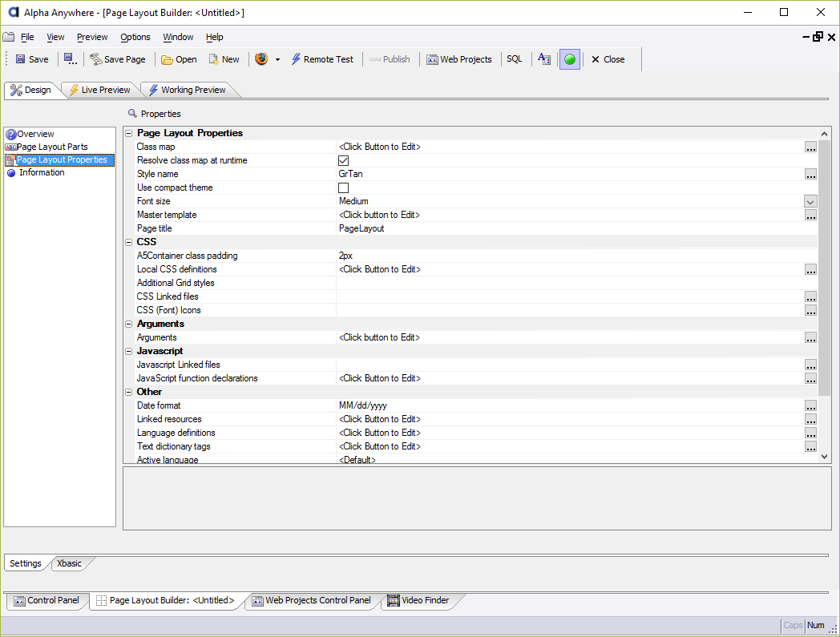Screen dimensions: 840x637
Task: Select Page Layout Properties item
Action: coord(59,159)
